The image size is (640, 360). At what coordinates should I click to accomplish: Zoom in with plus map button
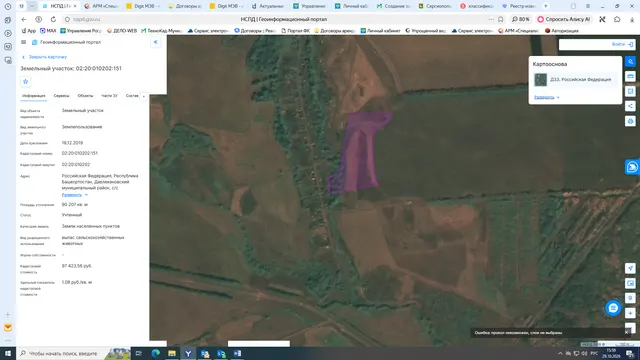coord(630,313)
